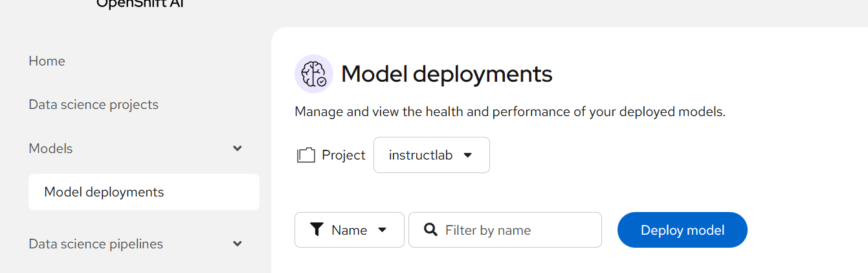Click the Models label in the sidebar
The height and width of the screenshot is (273, 868).
[51, 148]
